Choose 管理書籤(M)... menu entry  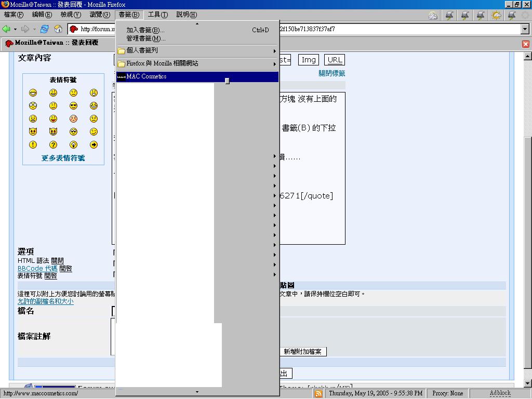(197, 38)
